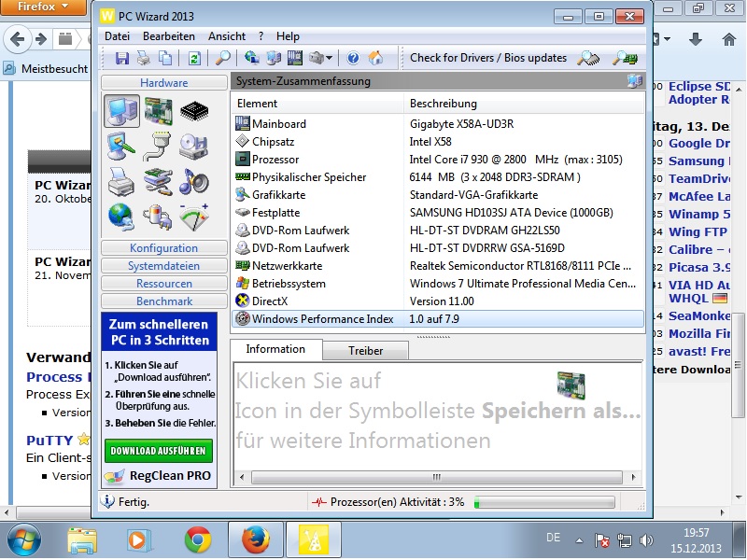Image resolution: width=747 pixels, height=560 pixels.
Task: Open dropdown arrow beside toolbox icon
Action: coord(329,58)
